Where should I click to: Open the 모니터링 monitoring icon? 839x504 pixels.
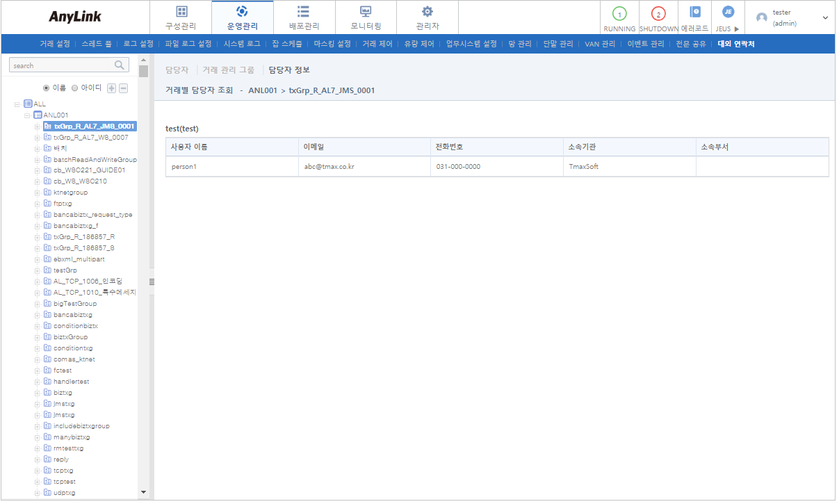366,12
